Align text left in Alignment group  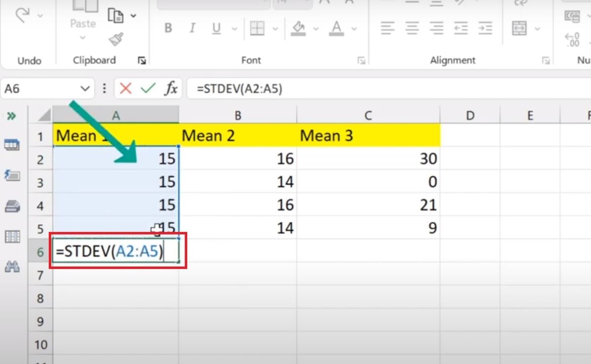(388, 28)
